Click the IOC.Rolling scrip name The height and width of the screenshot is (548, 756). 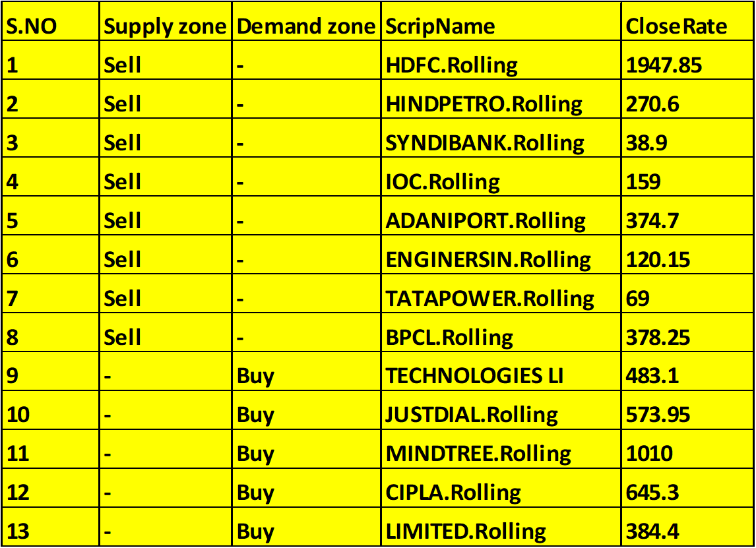click(x=443, y=182)
